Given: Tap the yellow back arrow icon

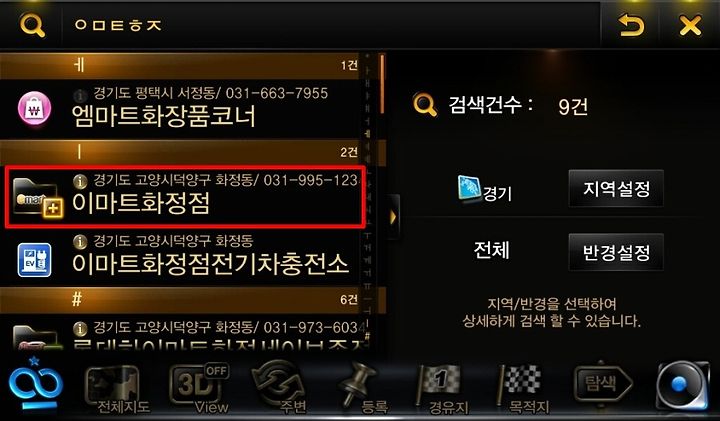Looking at the screenshot, I should coord(630,25).
